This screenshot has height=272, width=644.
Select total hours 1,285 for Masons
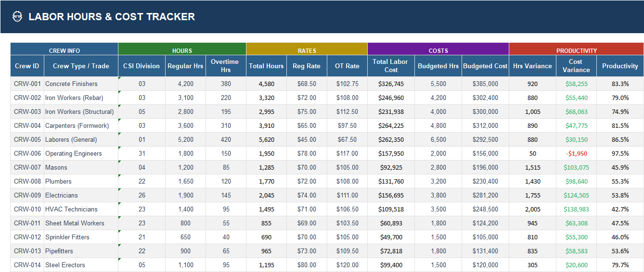pos(266,167)
